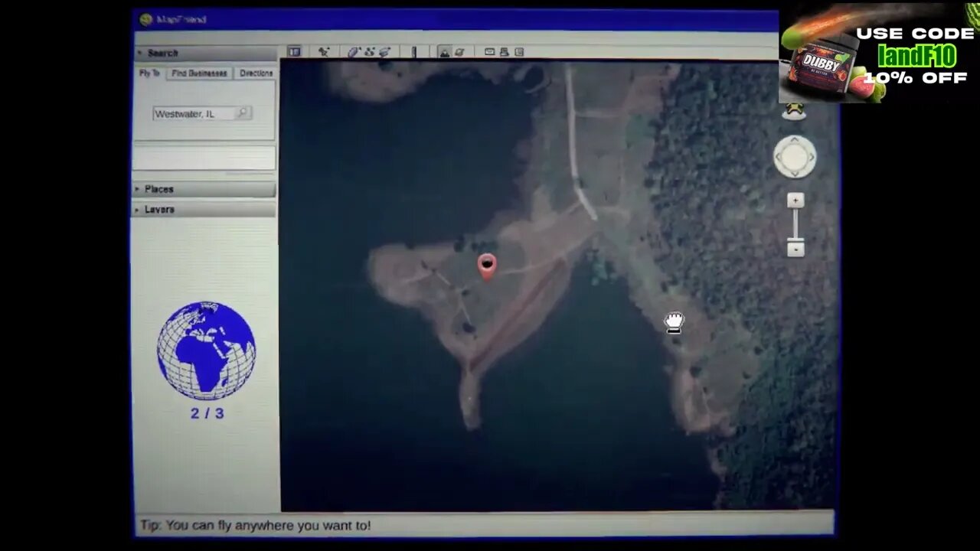Switch to the Find Businesses tab
The height and width of the screenshot is (551, 980).
[199, 73]
